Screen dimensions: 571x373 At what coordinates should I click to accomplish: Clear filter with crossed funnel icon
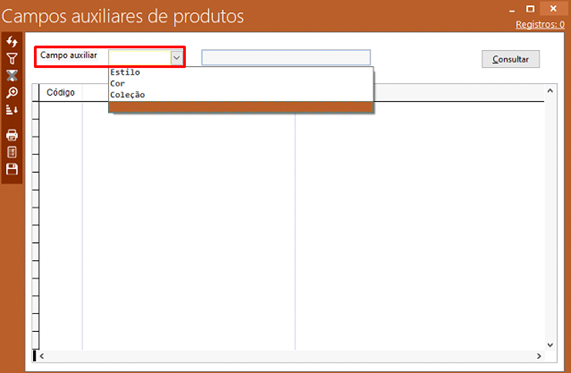coord(12,76)
